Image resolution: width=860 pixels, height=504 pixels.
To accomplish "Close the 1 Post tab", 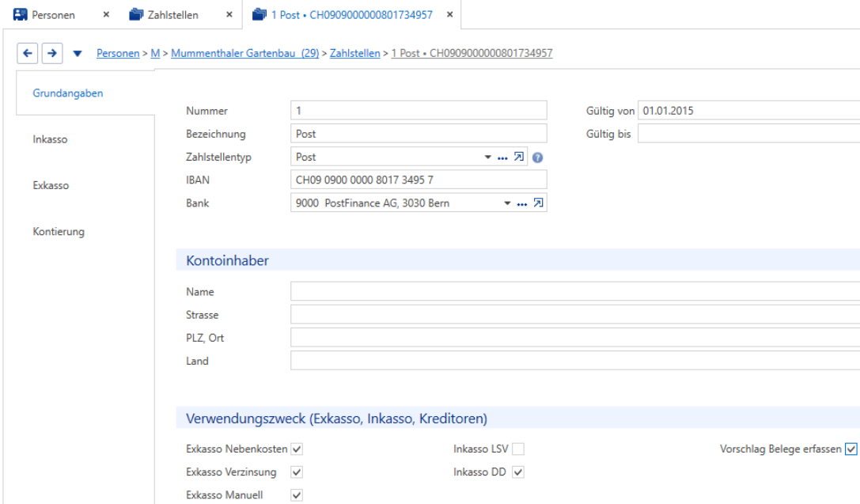I will pyautogui.click(x=449, y=15).
